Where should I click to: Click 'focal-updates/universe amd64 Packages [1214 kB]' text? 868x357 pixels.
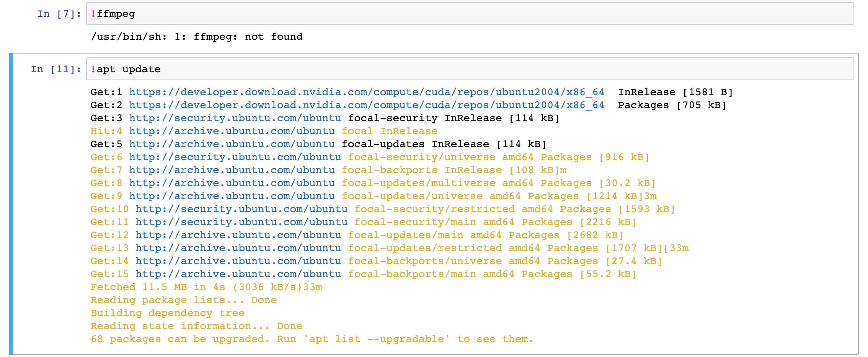(493, 196)
